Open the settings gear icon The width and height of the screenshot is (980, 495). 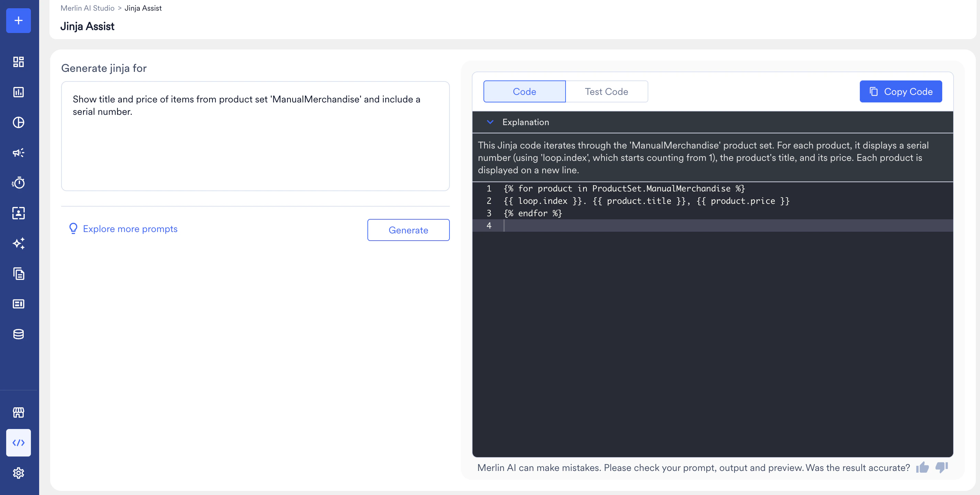[x=18, y=473]
